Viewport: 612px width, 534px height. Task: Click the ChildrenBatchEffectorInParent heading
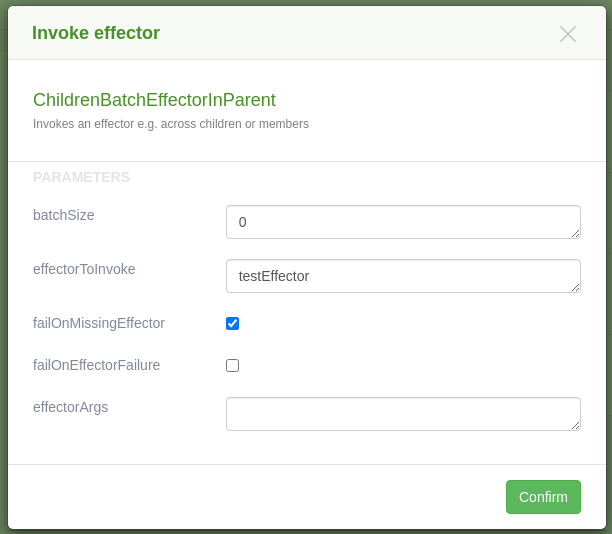click(154, 100)
